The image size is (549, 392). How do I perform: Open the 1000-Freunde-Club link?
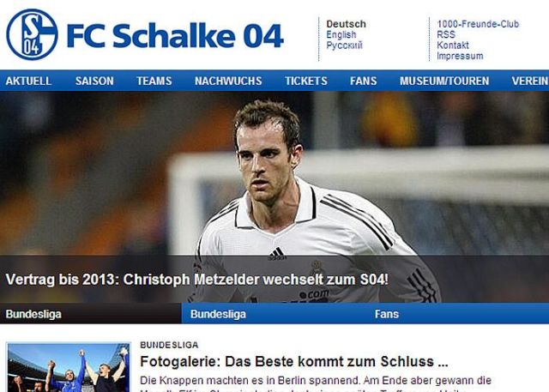coord(478,24)
